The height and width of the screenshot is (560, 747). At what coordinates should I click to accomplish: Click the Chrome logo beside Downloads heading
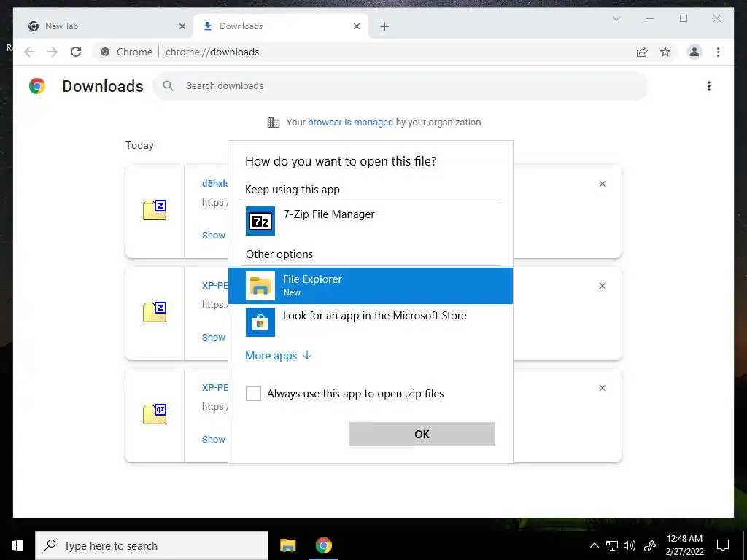coord(37,86)
